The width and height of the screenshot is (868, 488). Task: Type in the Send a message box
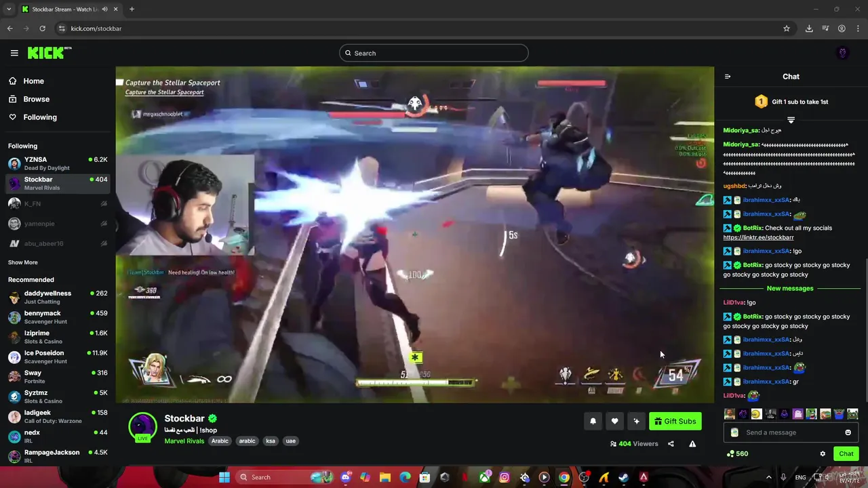[791, 432]
